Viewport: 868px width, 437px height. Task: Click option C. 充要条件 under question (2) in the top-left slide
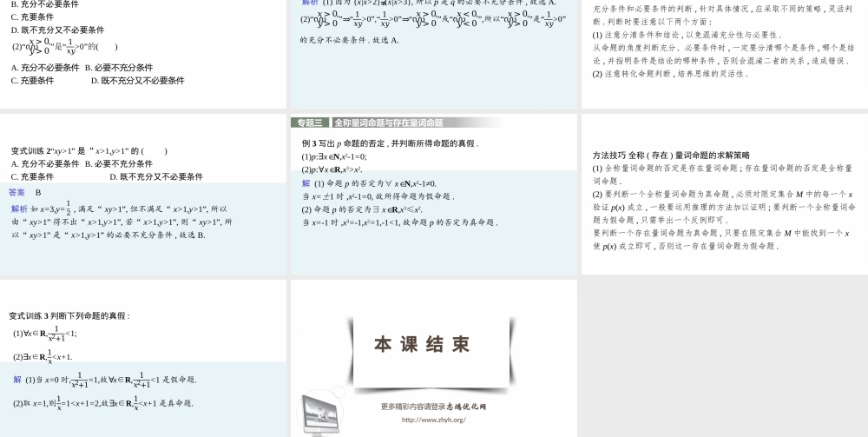click(33, 81)
